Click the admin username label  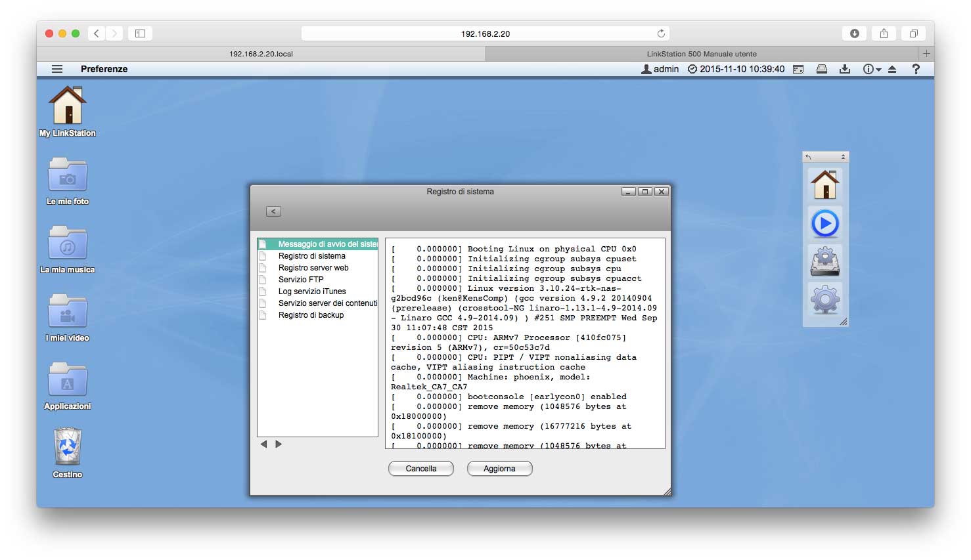pos(666,69)
